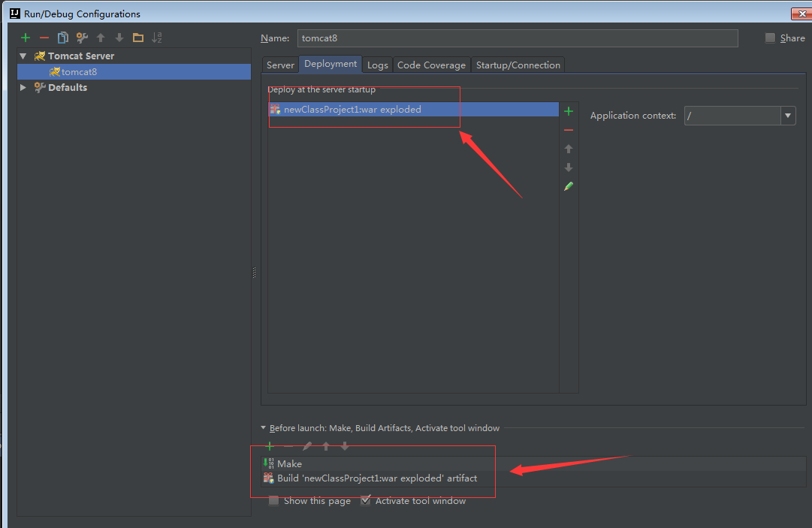Screen dimensions: 812x528
Task: Click the Tomcat Server cat icon
Action: [39, 56]
